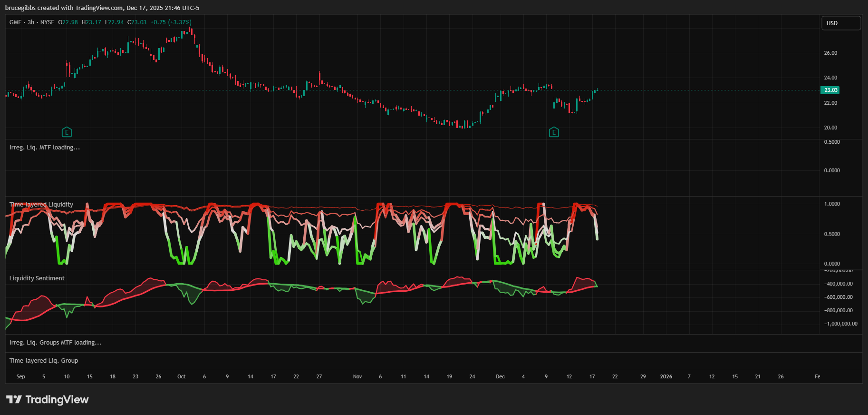Open the USD currency selector

point(841,23)
